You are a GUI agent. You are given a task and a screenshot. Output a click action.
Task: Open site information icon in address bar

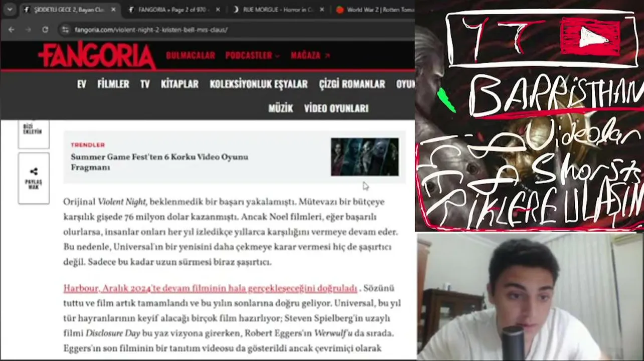pyautogui.click(x=65, y=30)
